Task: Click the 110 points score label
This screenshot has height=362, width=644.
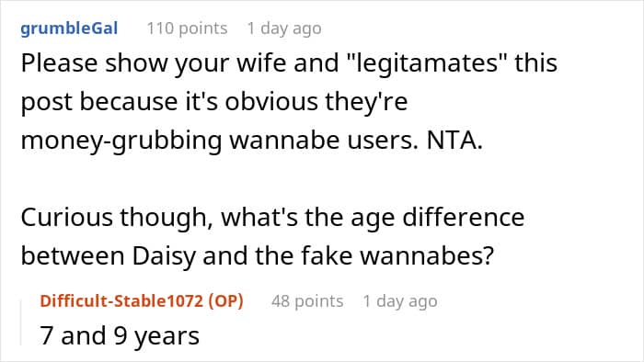Action: tap(187, 28)
